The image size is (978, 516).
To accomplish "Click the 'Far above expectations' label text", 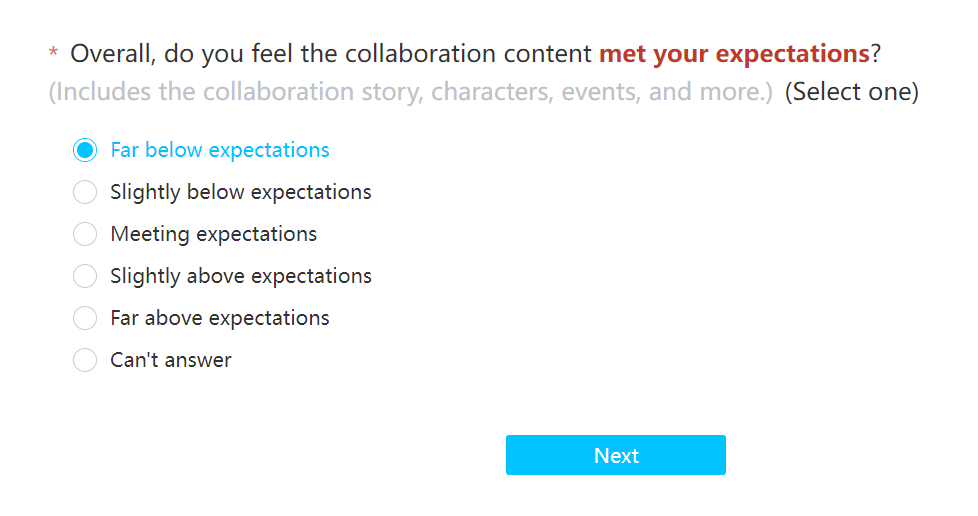I will pos(220,318).
